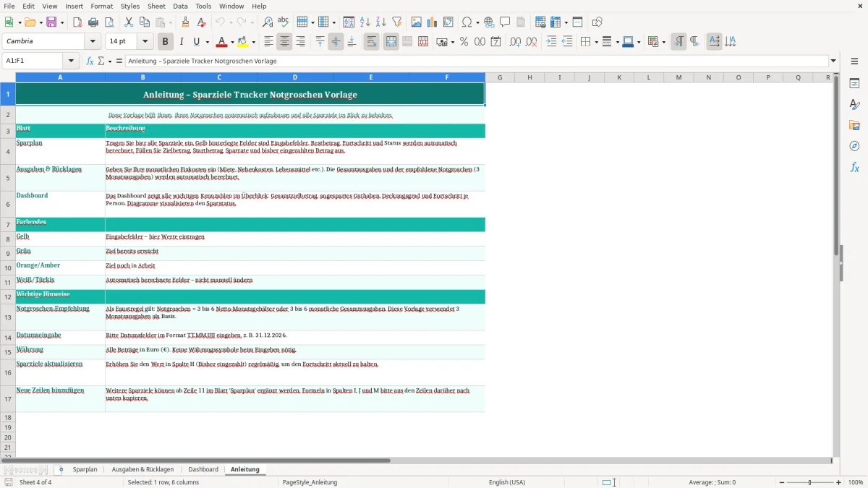The image size is (868, 488).
Task: Select row 5 header
Action: tap(8, 178)
